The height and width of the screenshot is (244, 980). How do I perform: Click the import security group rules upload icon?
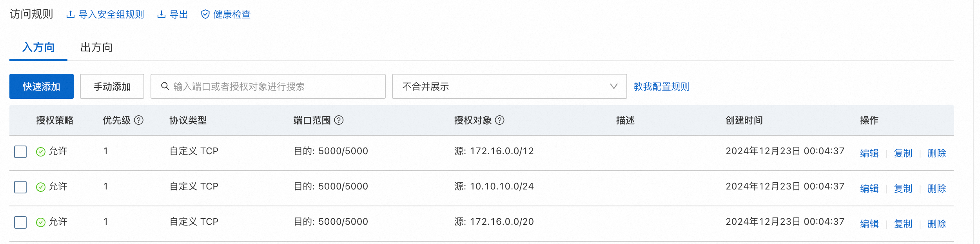[x=71, y=15]
